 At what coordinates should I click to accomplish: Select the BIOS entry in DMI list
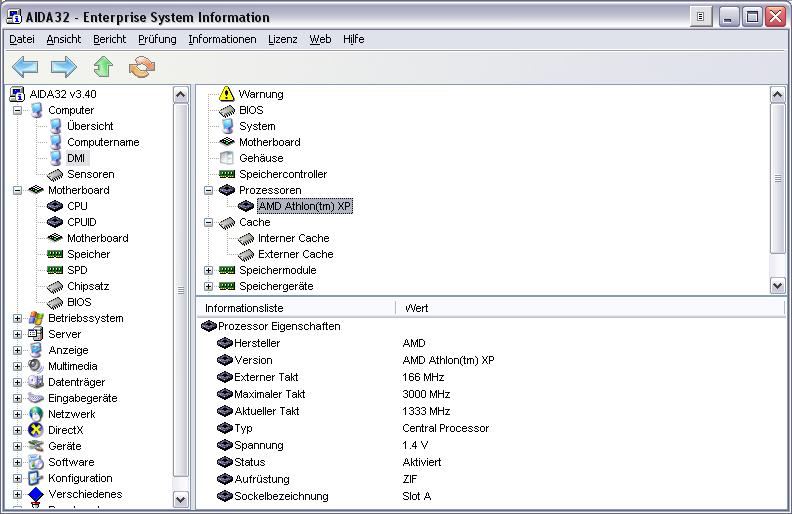[x=251, y=110]
